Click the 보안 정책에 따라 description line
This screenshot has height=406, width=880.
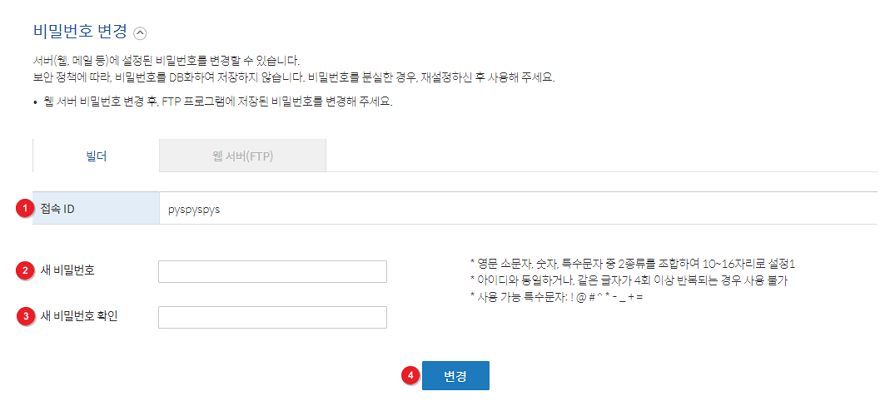tap(294, 77)
